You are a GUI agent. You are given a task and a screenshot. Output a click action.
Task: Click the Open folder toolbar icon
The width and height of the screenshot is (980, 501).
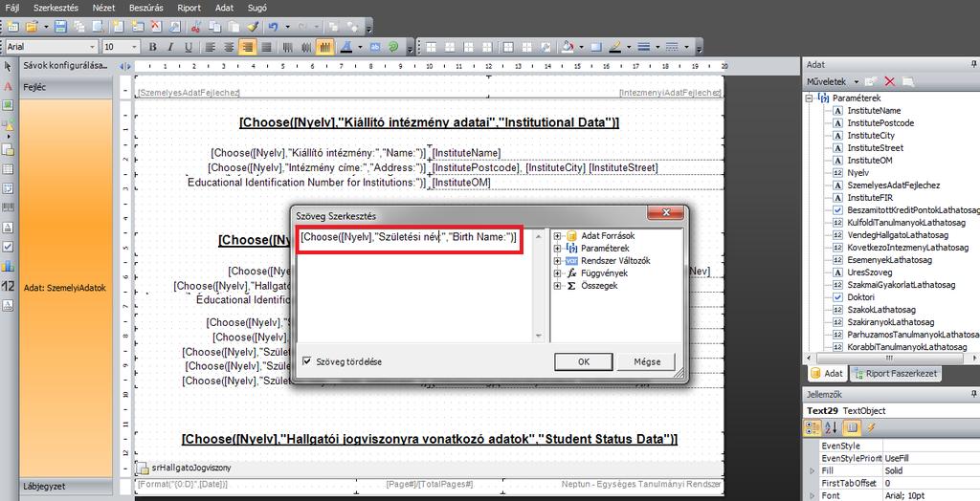[32, 26]
